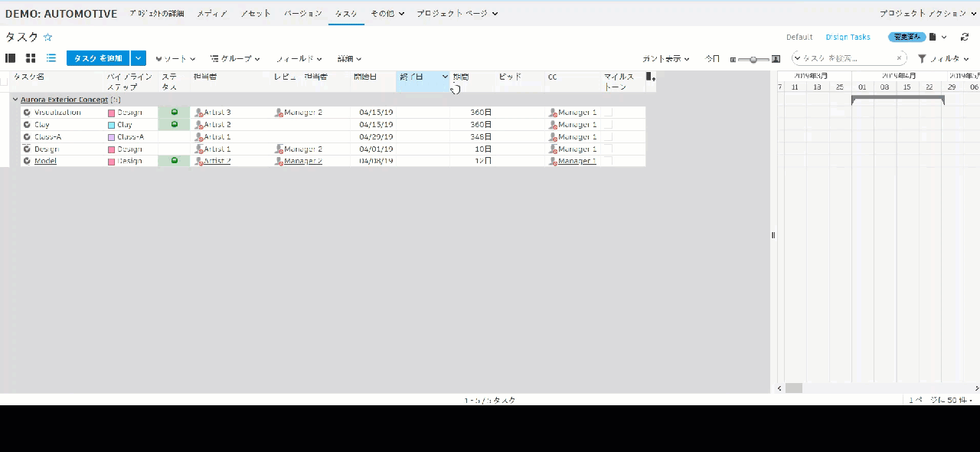The height and width of the screenshot is (452, 980).
Task: Open the その他 menu
Action: coord(387,13)
